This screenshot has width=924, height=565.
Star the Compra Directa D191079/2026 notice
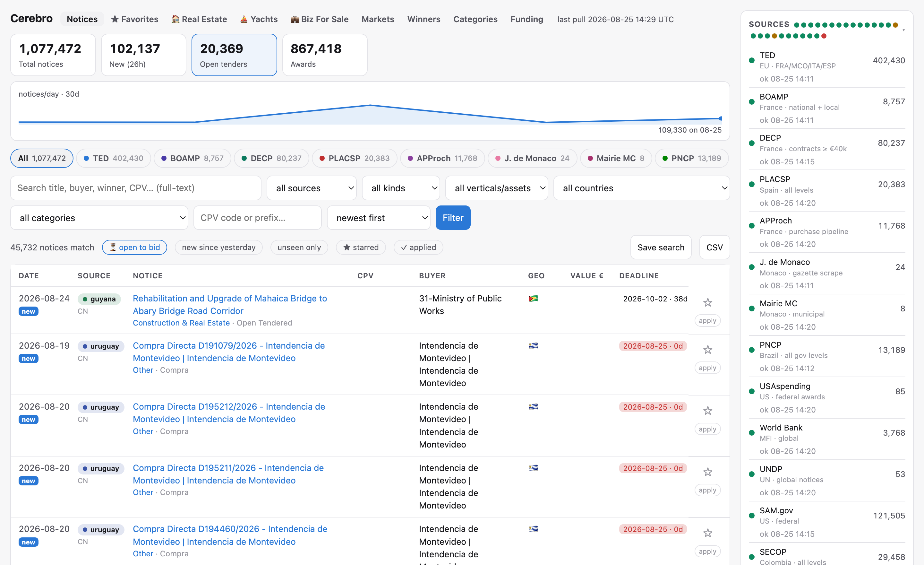coord(707,350)
